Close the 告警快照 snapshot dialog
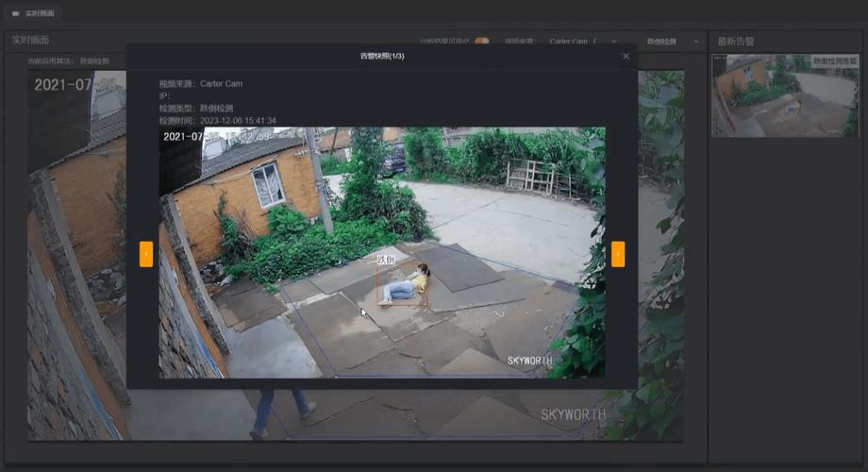Screen dimensions: 868x472 pos(626,57)
